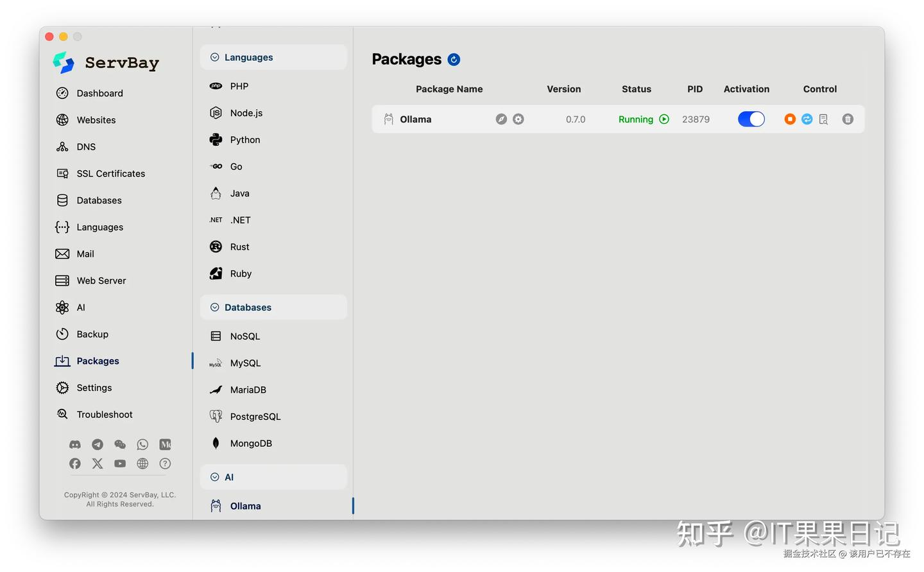
Task: Open the Discord community icon
Action: click(75, 444)
